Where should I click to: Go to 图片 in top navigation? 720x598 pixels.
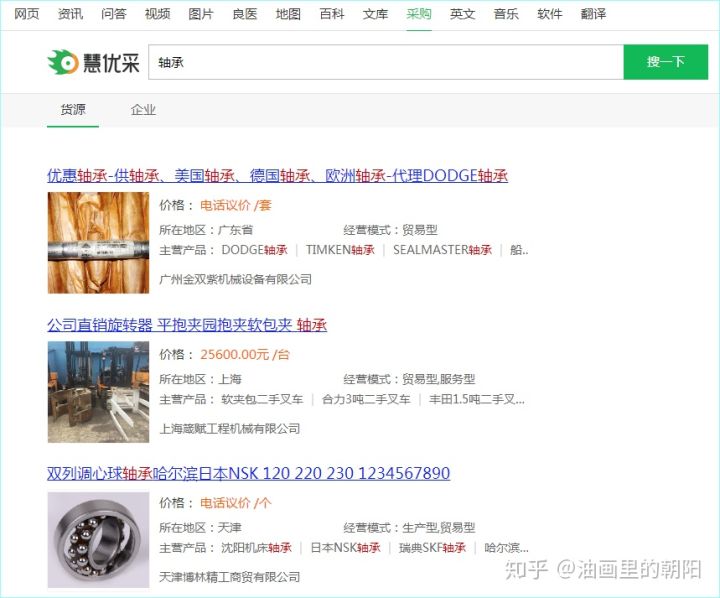[x=201, y=14]
